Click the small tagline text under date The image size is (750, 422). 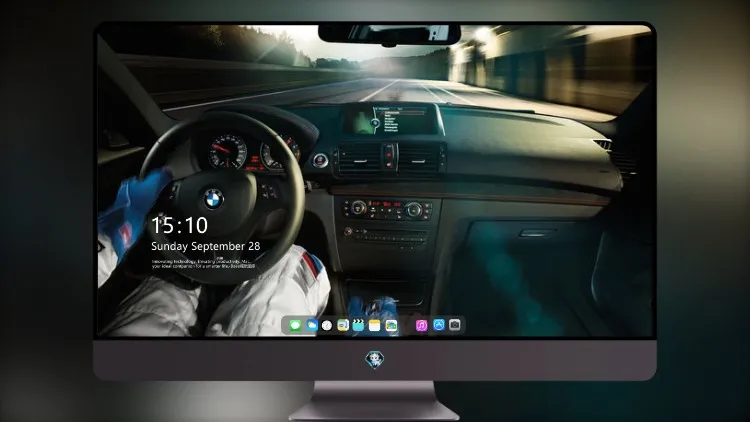point(203,264)
